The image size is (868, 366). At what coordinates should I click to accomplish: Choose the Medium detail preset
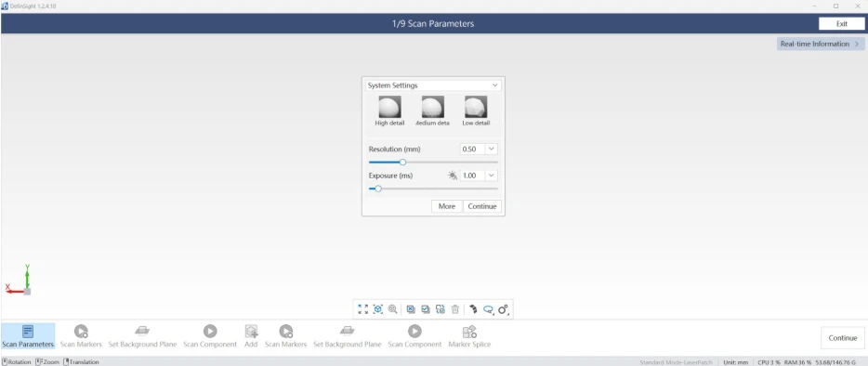click(x=433, y=111)
